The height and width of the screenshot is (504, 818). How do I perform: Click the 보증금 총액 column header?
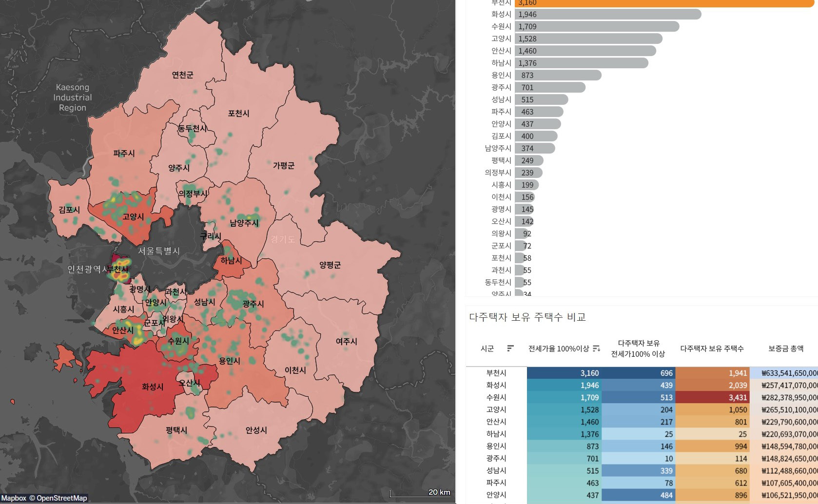[786, 349]
